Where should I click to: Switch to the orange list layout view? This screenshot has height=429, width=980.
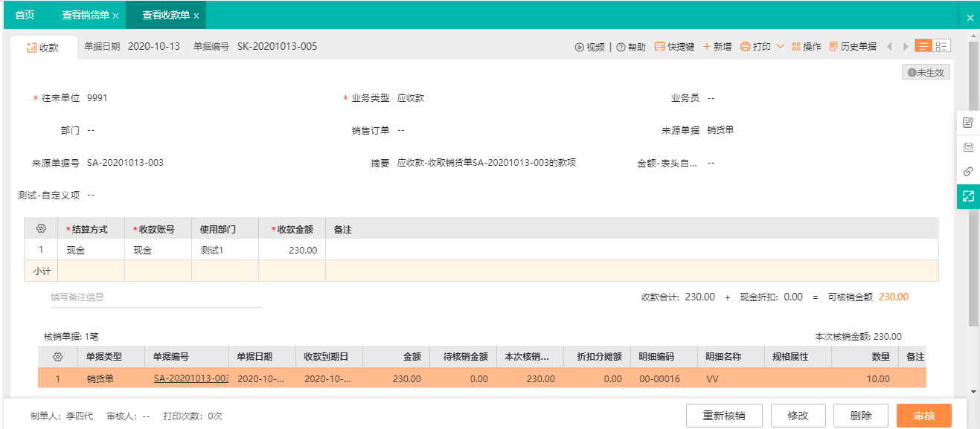(923, 46)
